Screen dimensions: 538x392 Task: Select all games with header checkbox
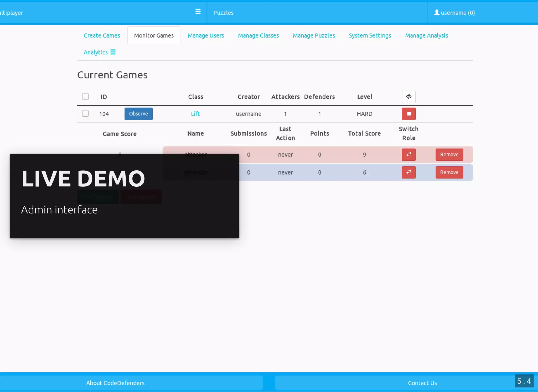(85, 97)
